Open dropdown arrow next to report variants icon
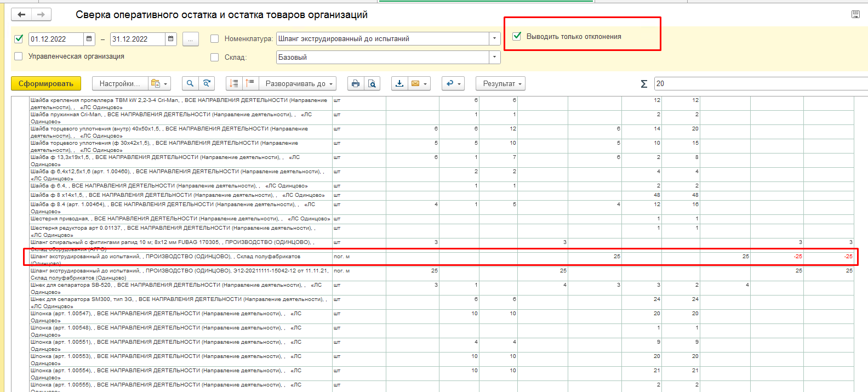 [x=165, y=83]
